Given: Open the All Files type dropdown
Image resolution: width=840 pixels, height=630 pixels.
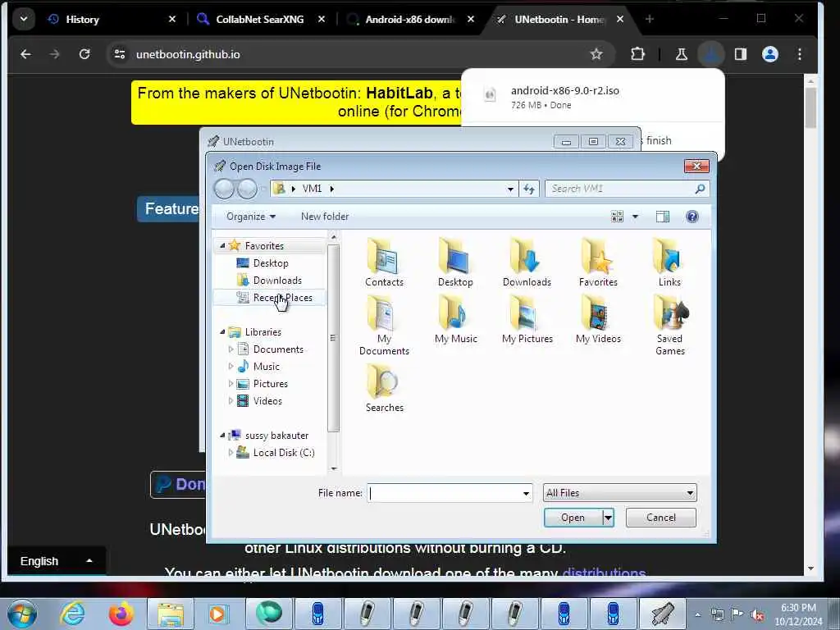Looking at the screenshot, I should (x=620, y=493).
